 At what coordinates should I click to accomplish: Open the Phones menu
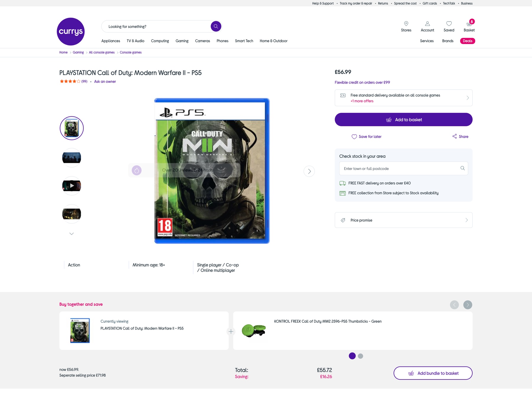coord(222,41)
